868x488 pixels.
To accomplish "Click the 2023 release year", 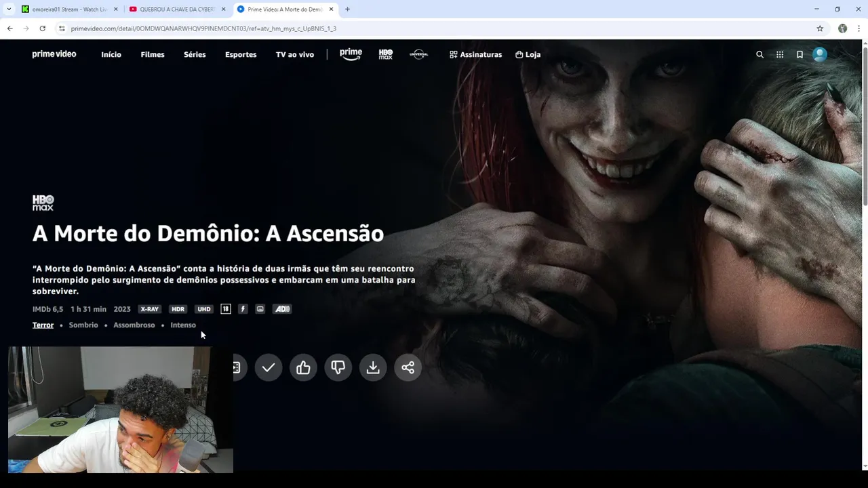I will pyautogui.click(x=122, y=309).
